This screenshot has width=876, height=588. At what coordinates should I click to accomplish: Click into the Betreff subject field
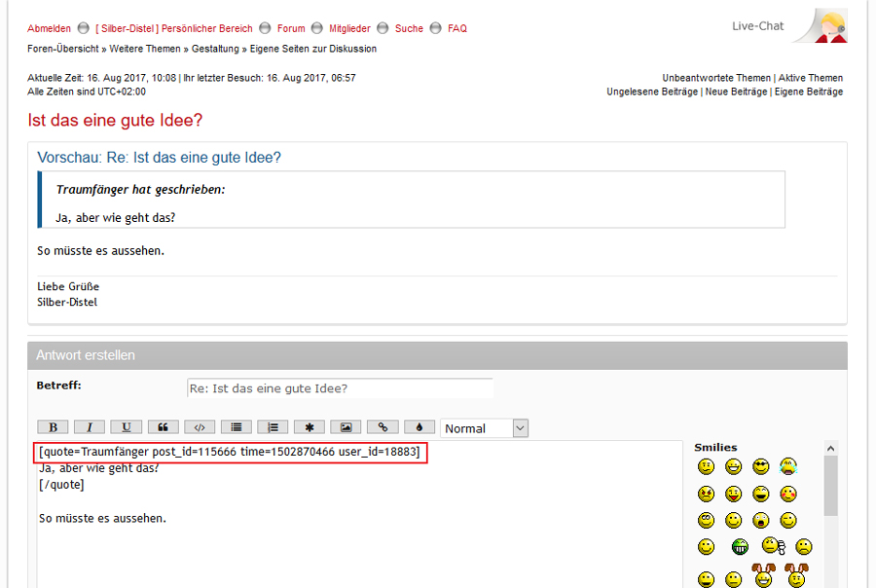(341, 387)
